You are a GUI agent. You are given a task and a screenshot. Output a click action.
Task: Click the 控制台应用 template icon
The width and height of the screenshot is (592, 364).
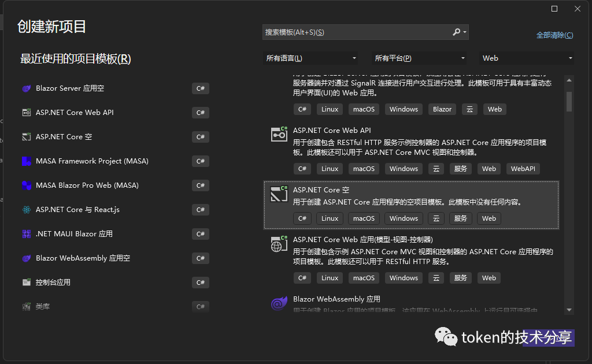(27, 282)
